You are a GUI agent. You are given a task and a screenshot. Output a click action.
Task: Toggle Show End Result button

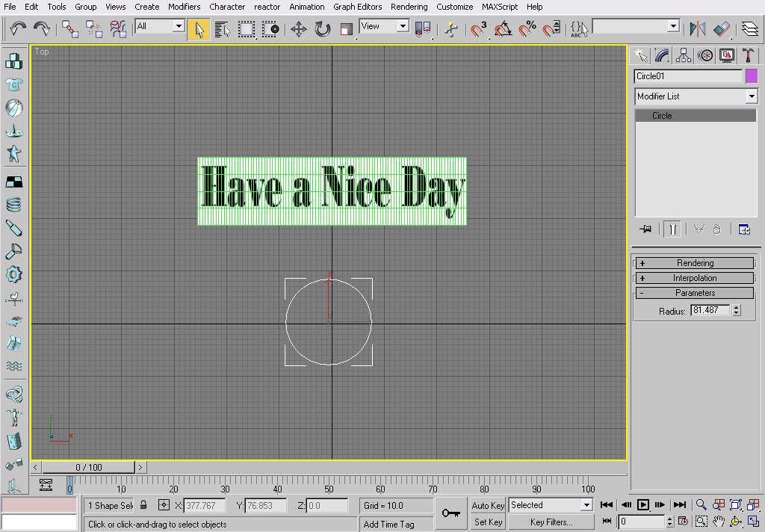pyautogui.click(x=672, y=229)
